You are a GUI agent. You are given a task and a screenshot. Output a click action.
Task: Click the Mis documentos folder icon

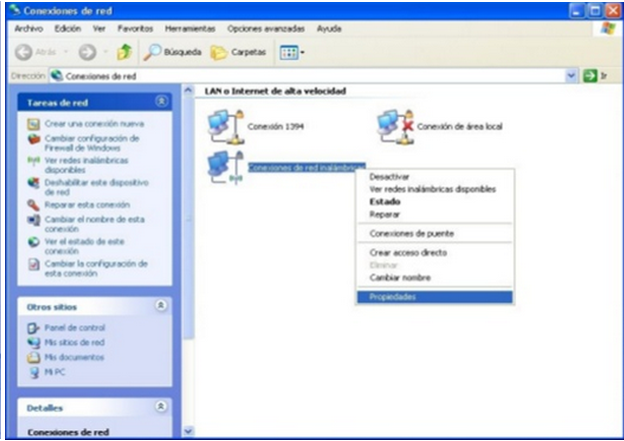pyautogui.click(x=33, y=357)
